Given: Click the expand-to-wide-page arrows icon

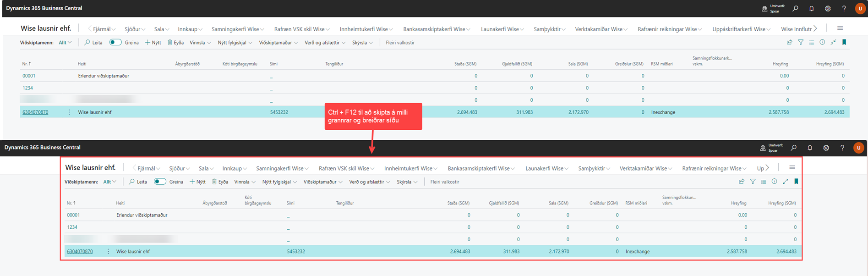Looking at the screenshot, I should [x=785, y=182].
